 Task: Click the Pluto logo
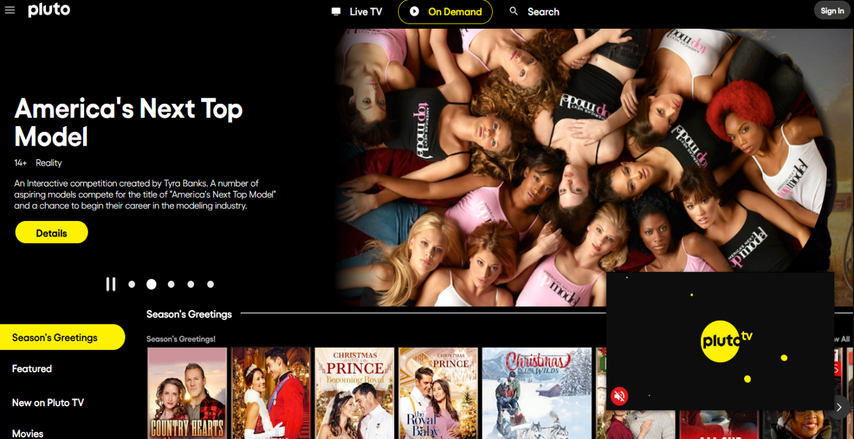(x=49, y=10)
